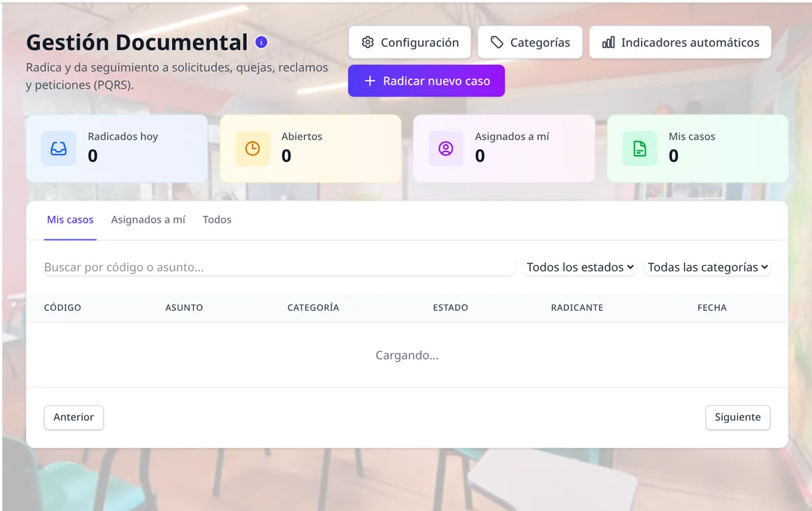Click the Mis casos card label
Image resolution: width=812 pixels, height=511 pixels.
(x=692, y=136)
